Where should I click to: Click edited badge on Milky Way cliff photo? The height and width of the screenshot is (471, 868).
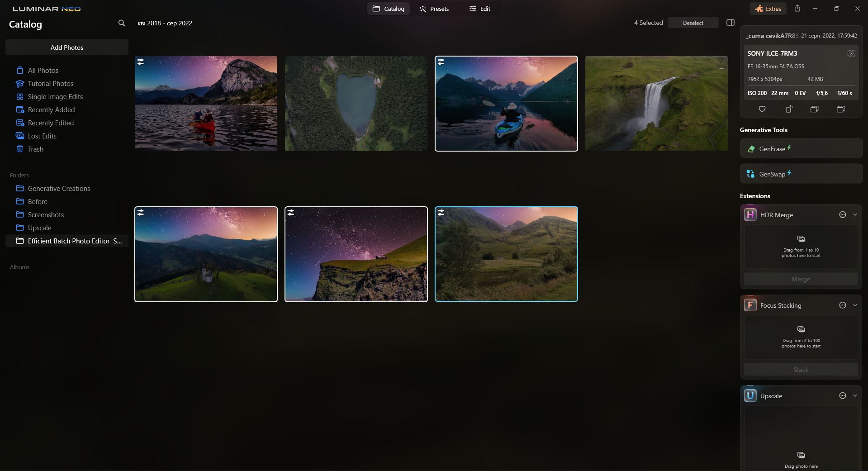291,212
